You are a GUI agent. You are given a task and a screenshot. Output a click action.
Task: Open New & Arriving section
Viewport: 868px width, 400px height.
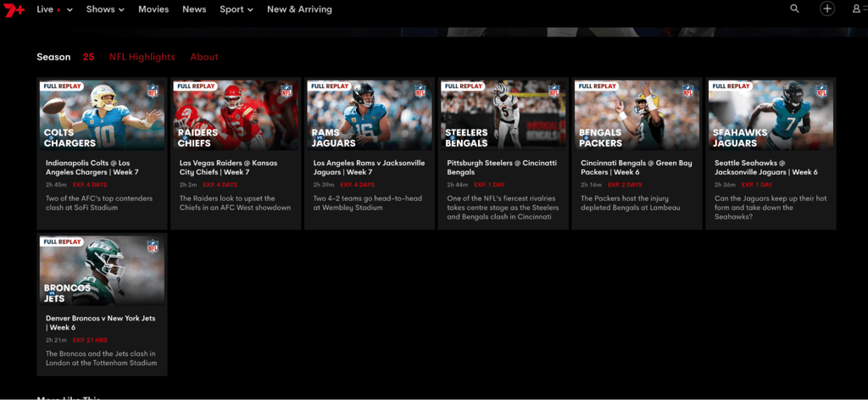(299, 9)
